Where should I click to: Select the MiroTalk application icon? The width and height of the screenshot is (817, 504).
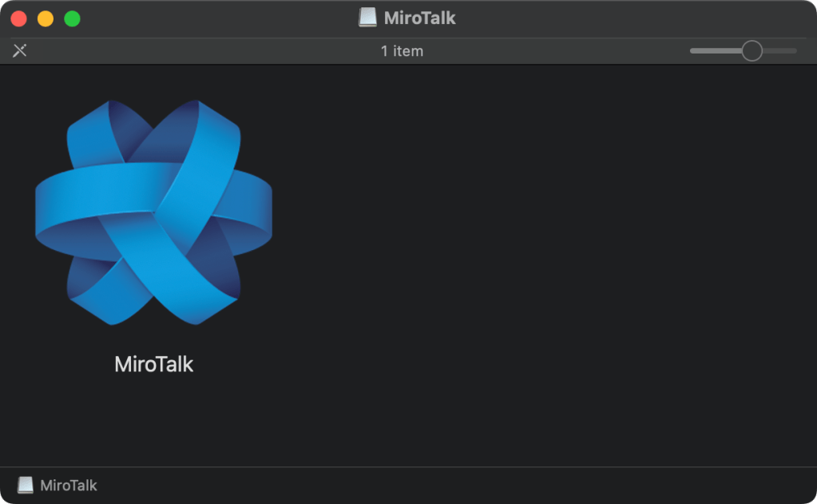153,212
